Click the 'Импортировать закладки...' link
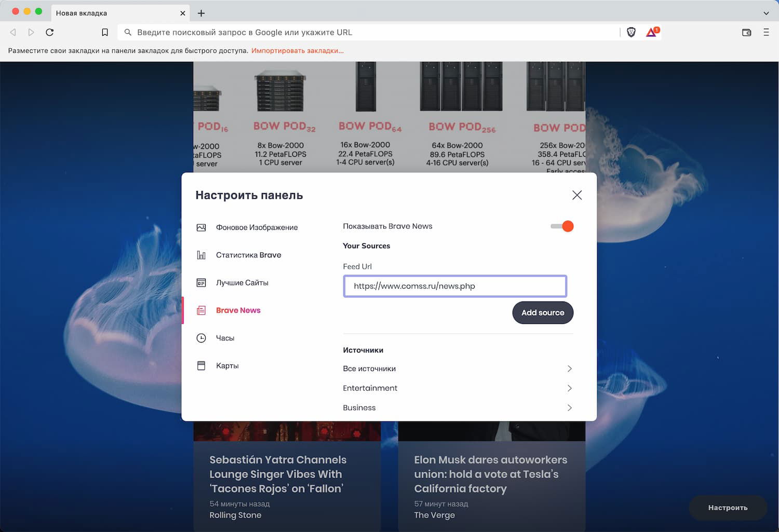Screen dimensions: 779x532 [x=298, y=51]
